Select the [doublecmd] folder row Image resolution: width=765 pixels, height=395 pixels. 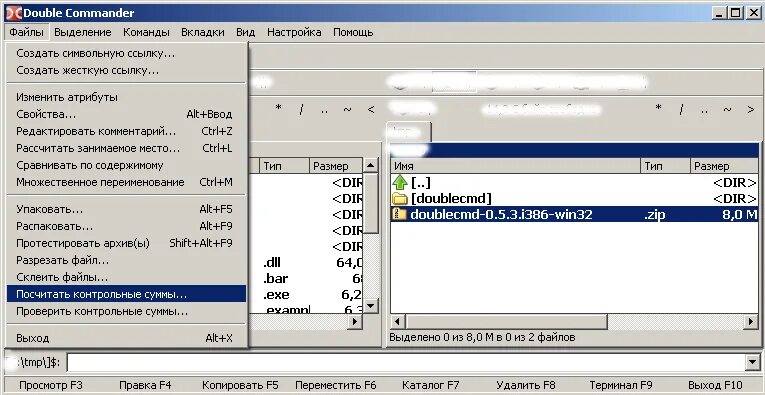tap(575, 198)
